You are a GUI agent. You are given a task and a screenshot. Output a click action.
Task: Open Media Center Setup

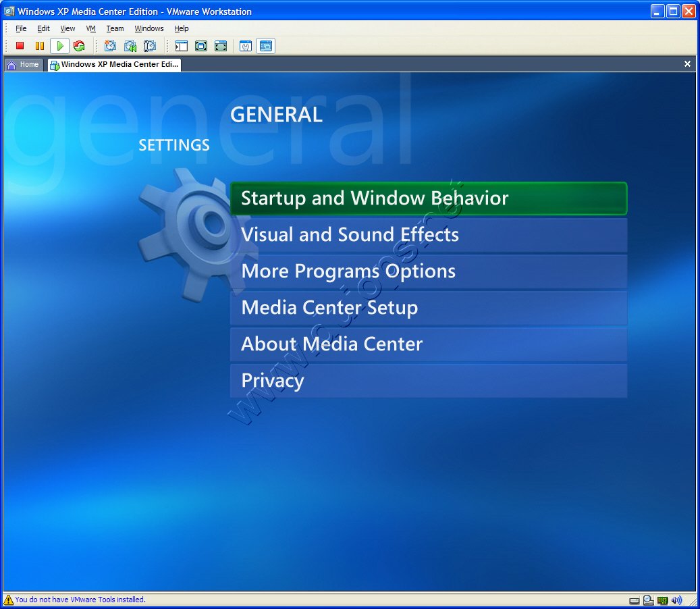point(429,308)
